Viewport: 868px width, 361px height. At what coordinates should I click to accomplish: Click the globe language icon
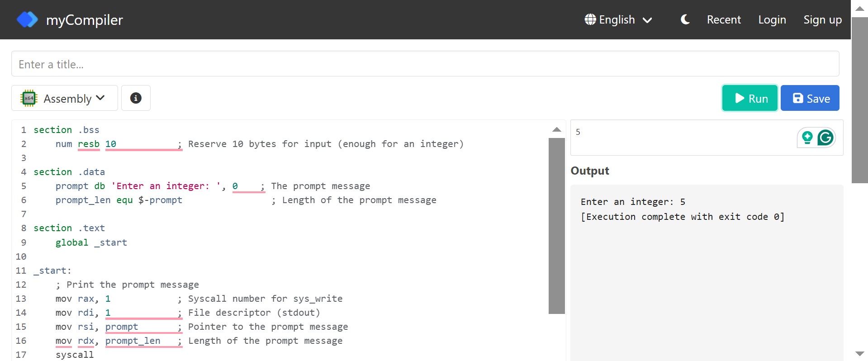pyautogui.click(x=590, y=19)
